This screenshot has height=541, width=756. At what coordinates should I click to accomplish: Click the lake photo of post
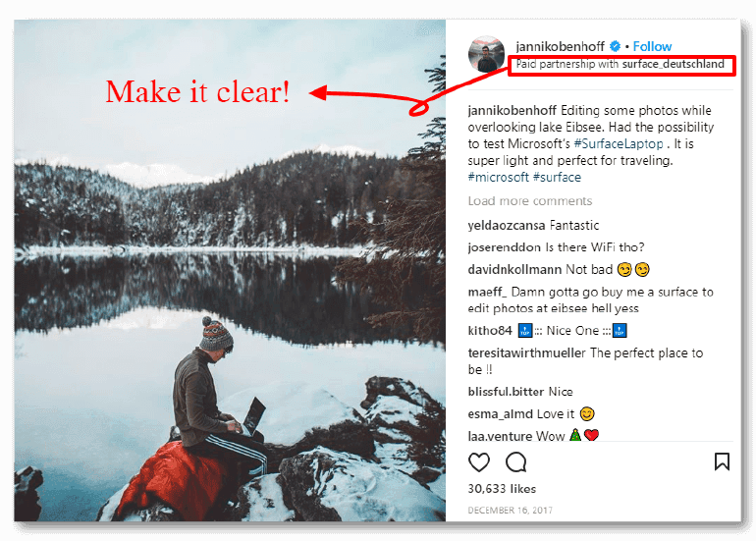229,270
